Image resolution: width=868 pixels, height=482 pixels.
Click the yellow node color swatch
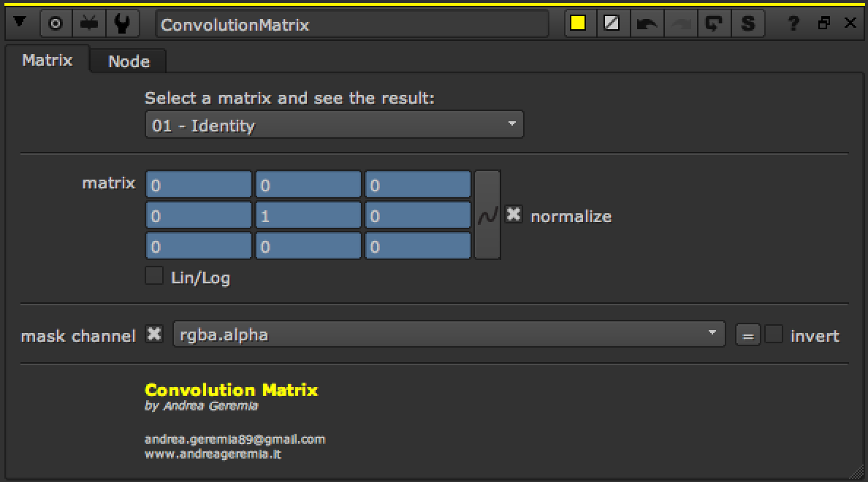578,23
